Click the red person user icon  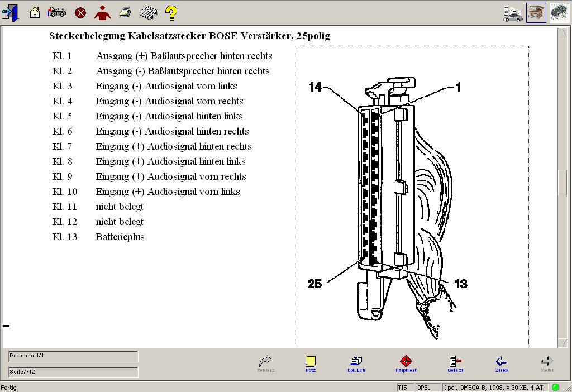click(x=102, y=12)
